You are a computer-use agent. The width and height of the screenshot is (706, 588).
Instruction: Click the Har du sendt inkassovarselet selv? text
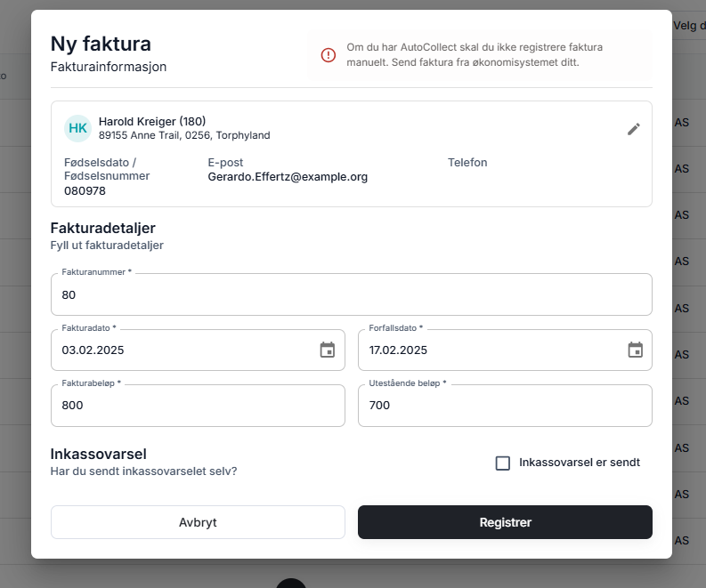pos(143,471)
